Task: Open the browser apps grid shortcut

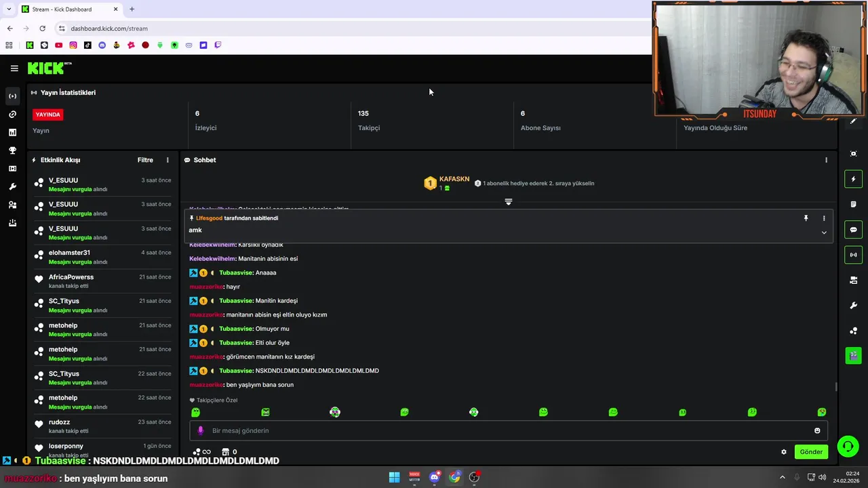Action: pos(9,45)
